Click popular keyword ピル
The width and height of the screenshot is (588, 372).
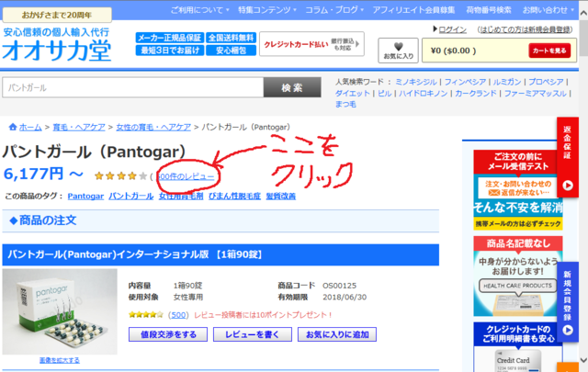click(385, 94)
